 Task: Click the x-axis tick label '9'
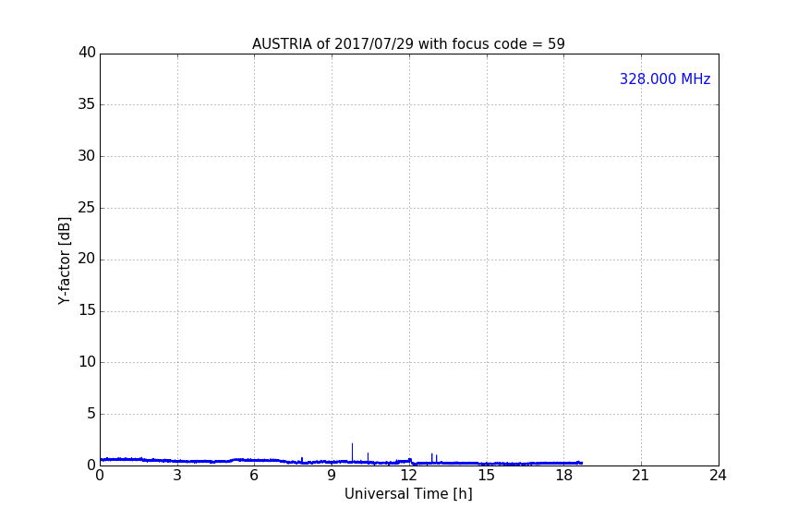tap(332, 476)
